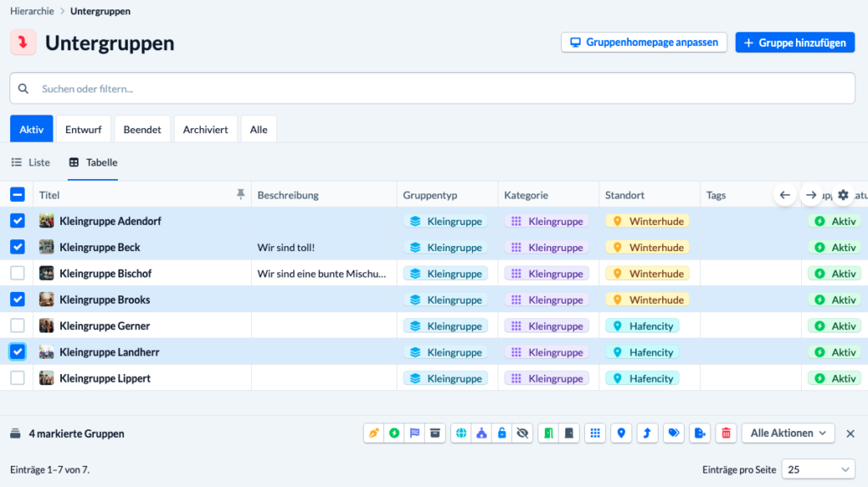
Task: Open Einträge pro Seite dropdown showing 25
Action: (x=818, y=469)
